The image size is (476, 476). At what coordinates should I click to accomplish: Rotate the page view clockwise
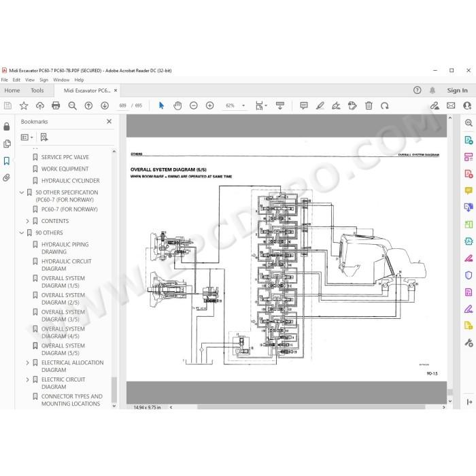[385, 105]
